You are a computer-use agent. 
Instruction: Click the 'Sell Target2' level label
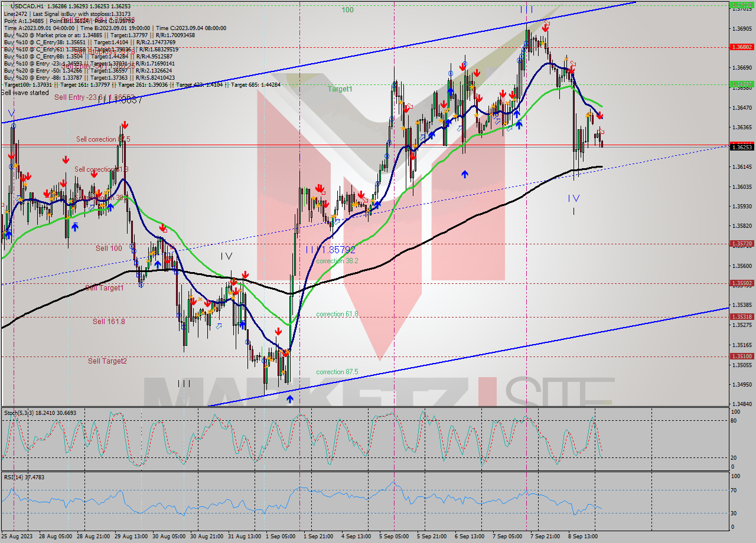(107, 361)
